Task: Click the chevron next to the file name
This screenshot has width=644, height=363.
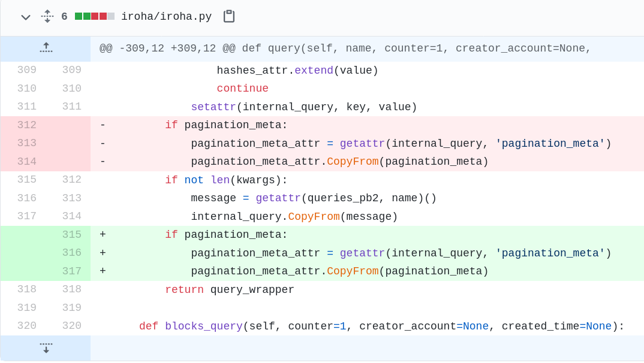Action: click(25, 17)
